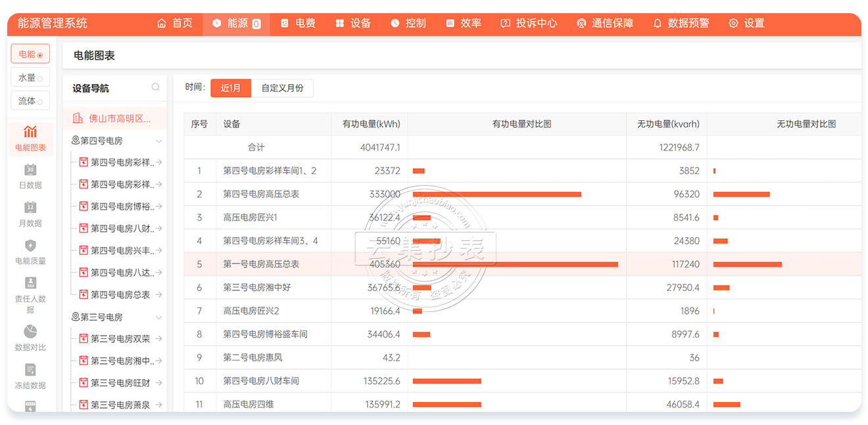Open the 冻结数据 sidebar icon
This screenshot has height=425, width=868.
[30, 370]
